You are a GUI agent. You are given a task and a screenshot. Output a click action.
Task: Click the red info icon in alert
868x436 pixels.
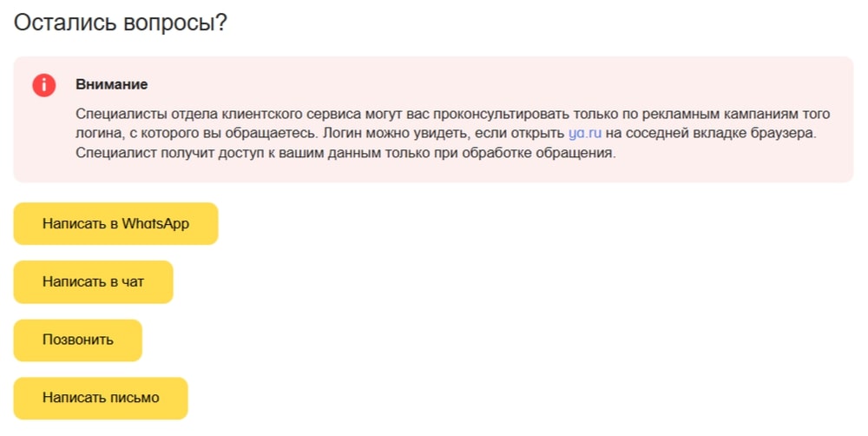pyautogui.click(x=43, y=85)
